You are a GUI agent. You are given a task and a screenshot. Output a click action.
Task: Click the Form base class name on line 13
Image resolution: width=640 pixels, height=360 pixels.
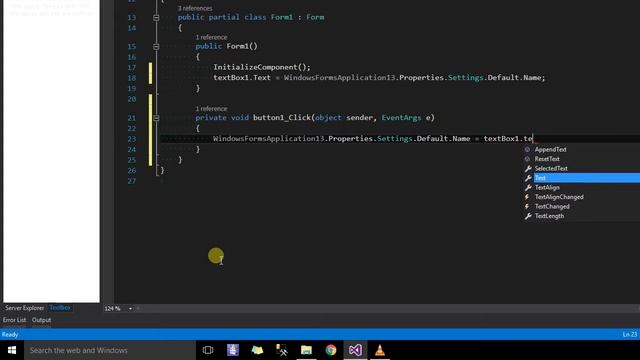(x=315, y=17)
